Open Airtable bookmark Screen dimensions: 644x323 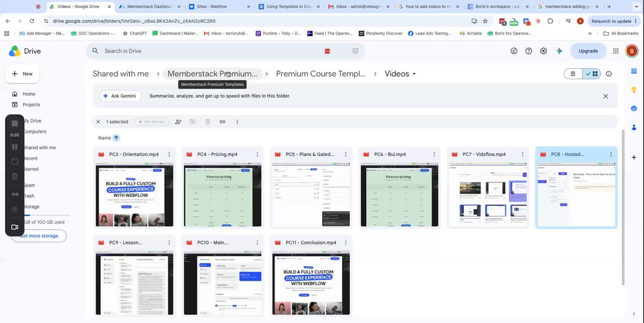[x=470, y=33]
